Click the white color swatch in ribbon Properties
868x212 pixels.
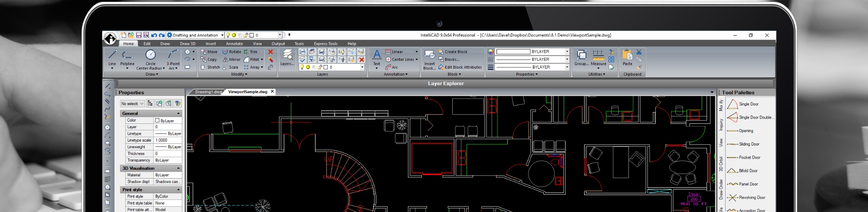[513, 52]
